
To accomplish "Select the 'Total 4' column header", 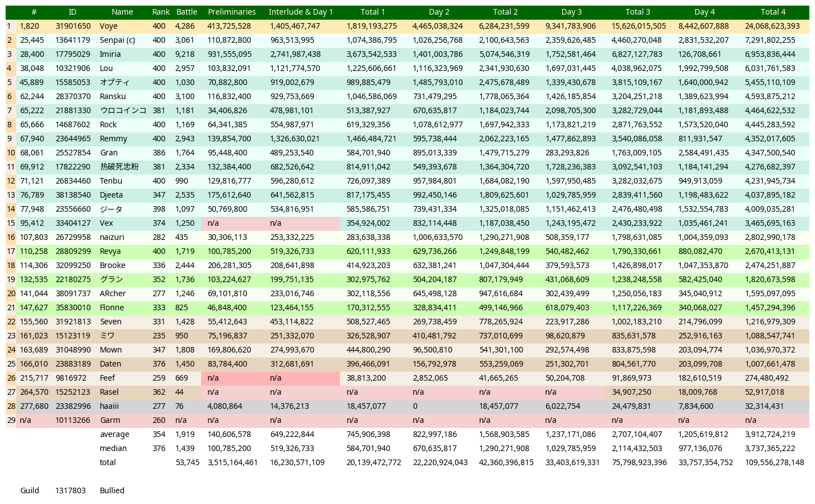I will 773,12.
